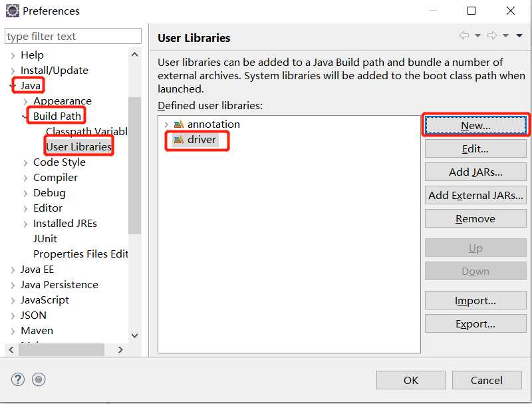The width and height of the screenshot is (532, 404).
Task: Expand the Help tree node
Action: click(13, 55)
